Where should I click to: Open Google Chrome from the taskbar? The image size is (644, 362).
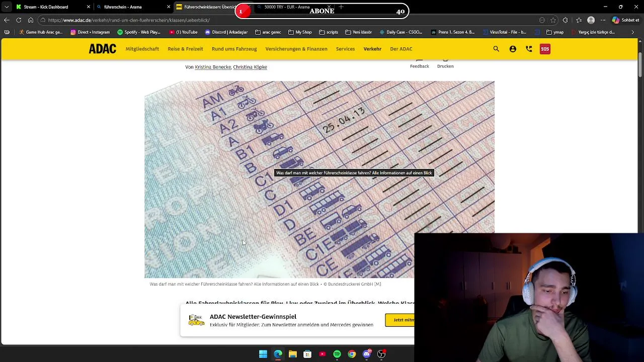pos(352,354)
